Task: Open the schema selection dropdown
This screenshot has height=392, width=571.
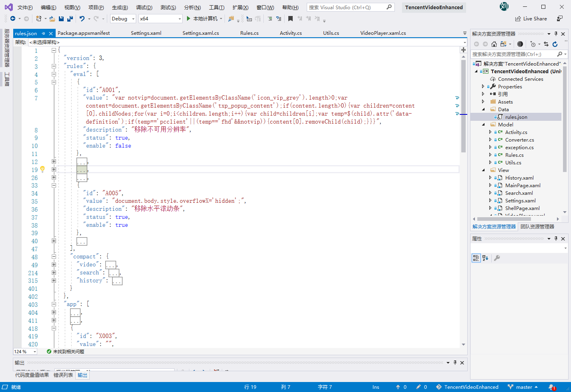Action: pyautogui.click(x=247, y=42)
